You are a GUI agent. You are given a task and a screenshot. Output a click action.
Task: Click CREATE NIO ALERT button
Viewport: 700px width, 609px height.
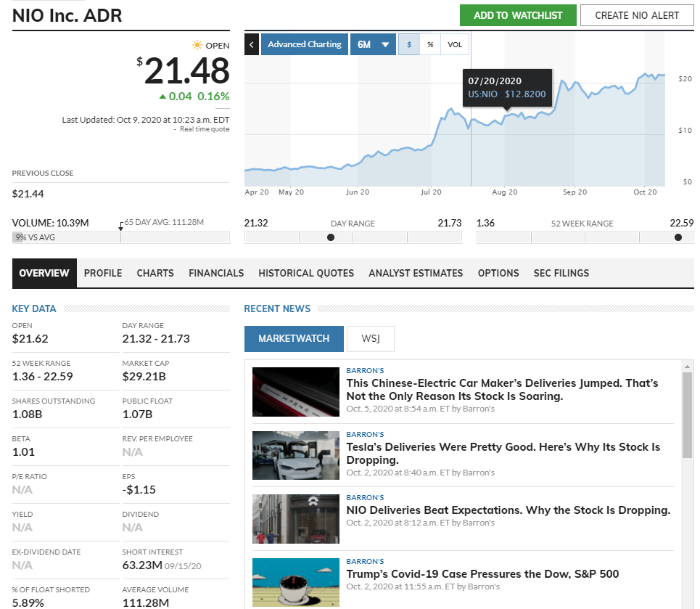(x=637, y=16)
